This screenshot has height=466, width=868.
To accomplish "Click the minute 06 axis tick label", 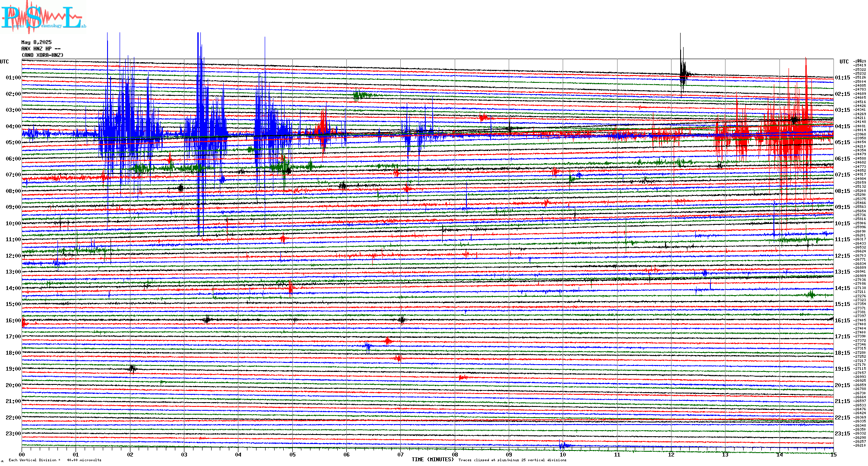I will 347,455.
